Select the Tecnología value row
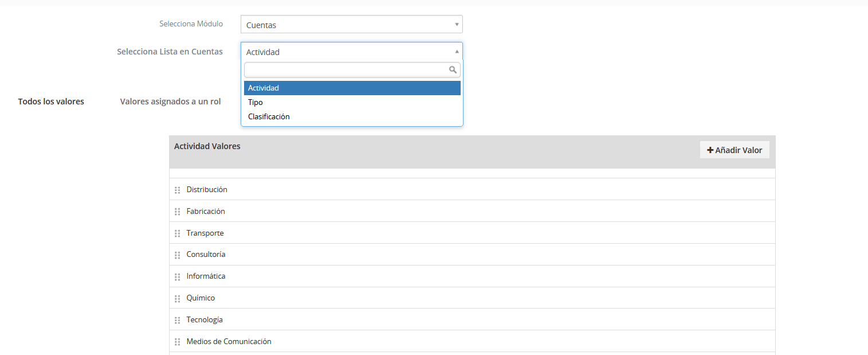This screenshot has height=355, width=868. [x=472, y=320]
